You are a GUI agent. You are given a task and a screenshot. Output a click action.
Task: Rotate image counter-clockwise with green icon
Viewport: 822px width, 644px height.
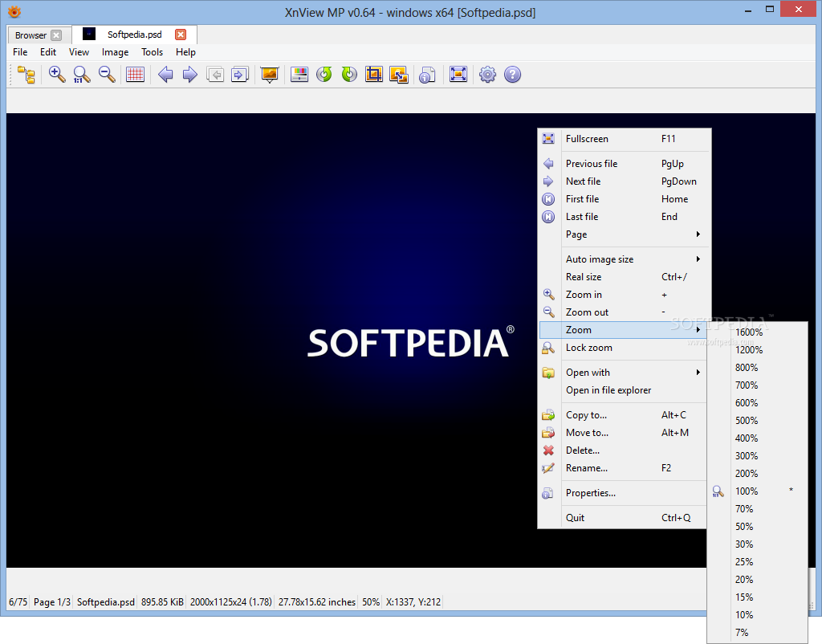[324, 75]
